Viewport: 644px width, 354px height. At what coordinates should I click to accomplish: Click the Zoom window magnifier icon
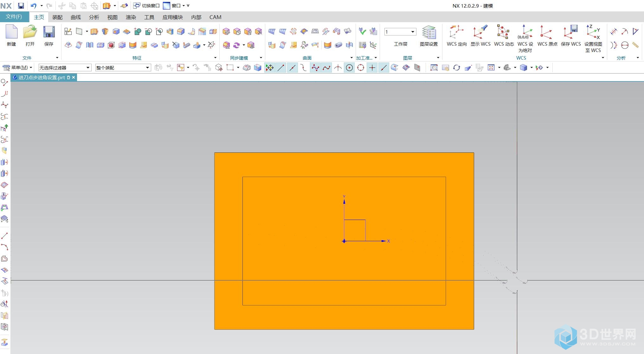coord(434,68)
